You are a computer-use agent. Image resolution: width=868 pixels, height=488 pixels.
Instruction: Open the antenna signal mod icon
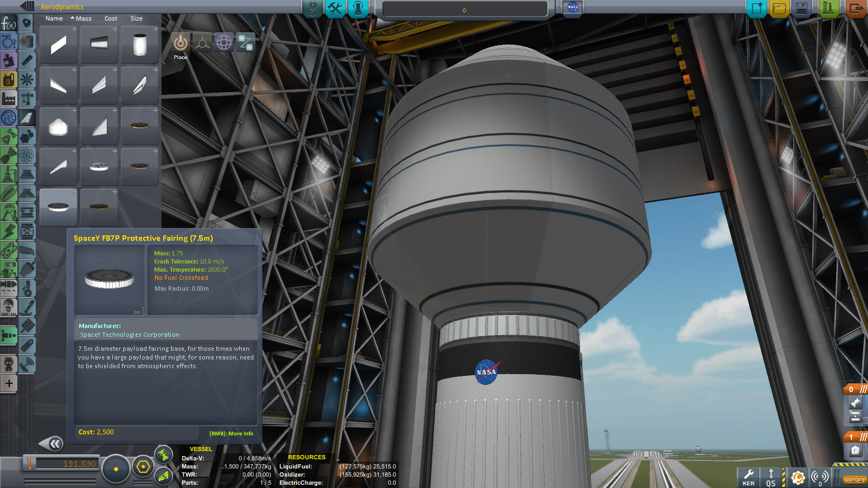(x=820, y=477)
